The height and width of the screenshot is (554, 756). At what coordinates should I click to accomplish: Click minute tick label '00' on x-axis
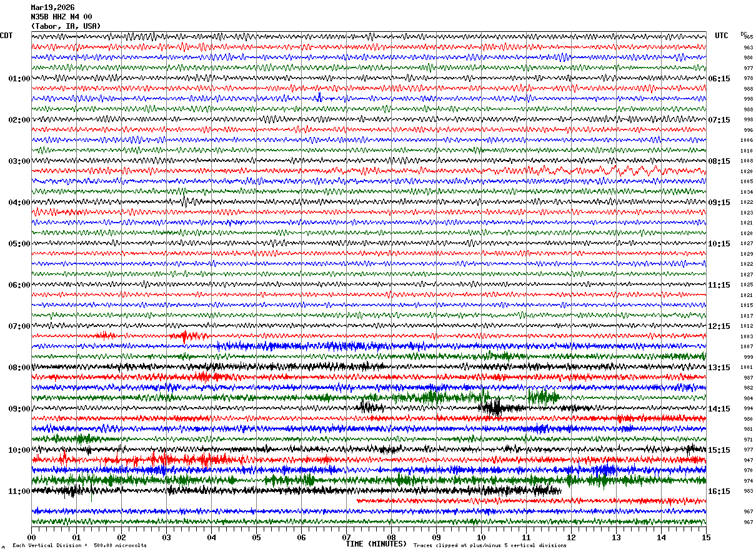[31, 537]
